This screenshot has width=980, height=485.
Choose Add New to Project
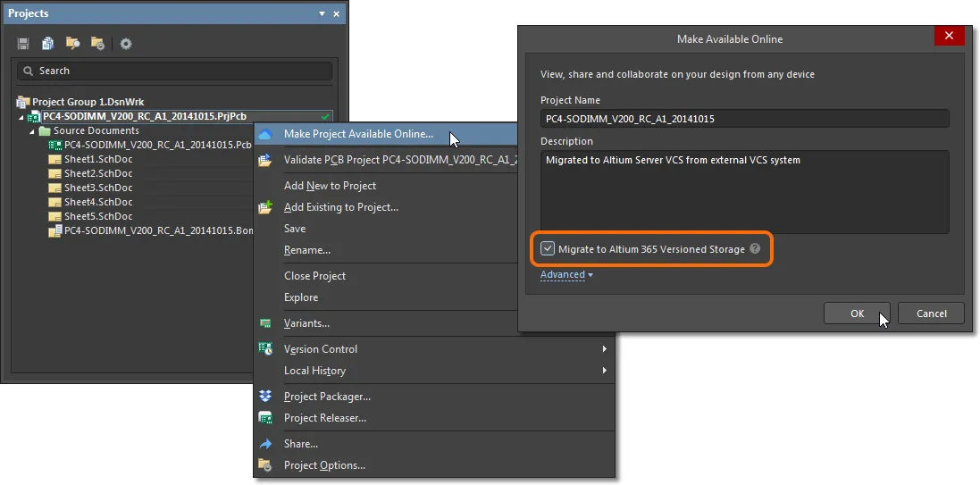coord(330,186)
